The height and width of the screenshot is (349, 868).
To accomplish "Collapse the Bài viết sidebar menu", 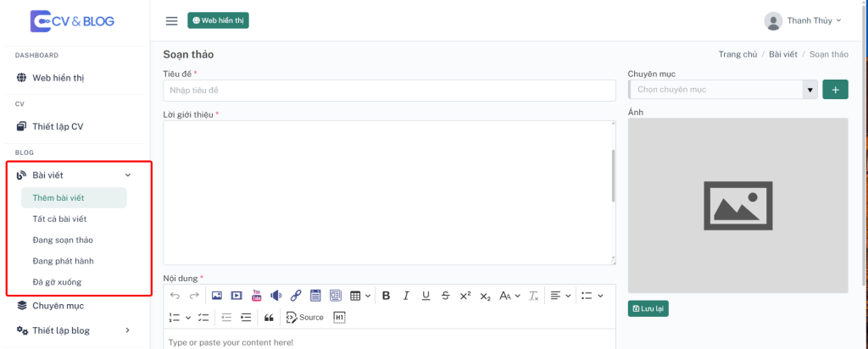I will tap(75, 175).
